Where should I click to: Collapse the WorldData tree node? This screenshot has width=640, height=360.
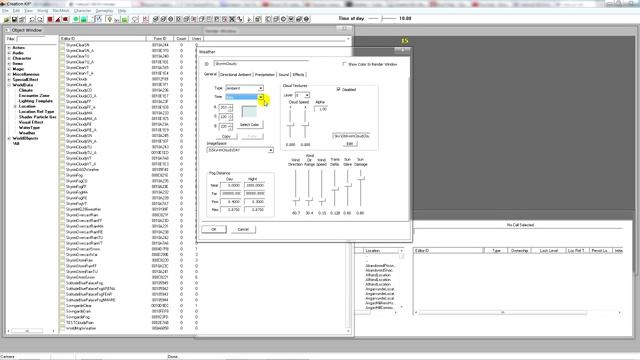(x=9, y=85)
